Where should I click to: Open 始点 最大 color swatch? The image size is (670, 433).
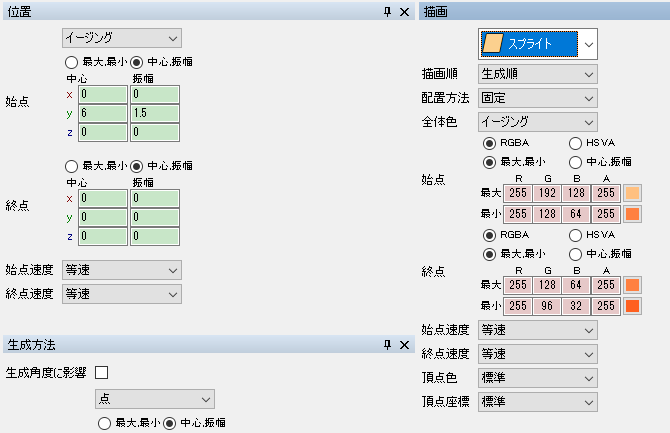[632, 193]
